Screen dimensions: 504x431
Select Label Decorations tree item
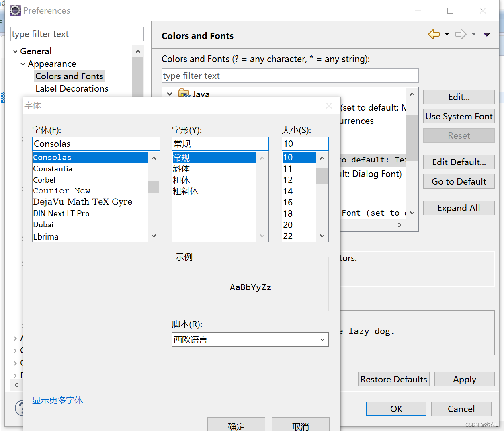72,89
